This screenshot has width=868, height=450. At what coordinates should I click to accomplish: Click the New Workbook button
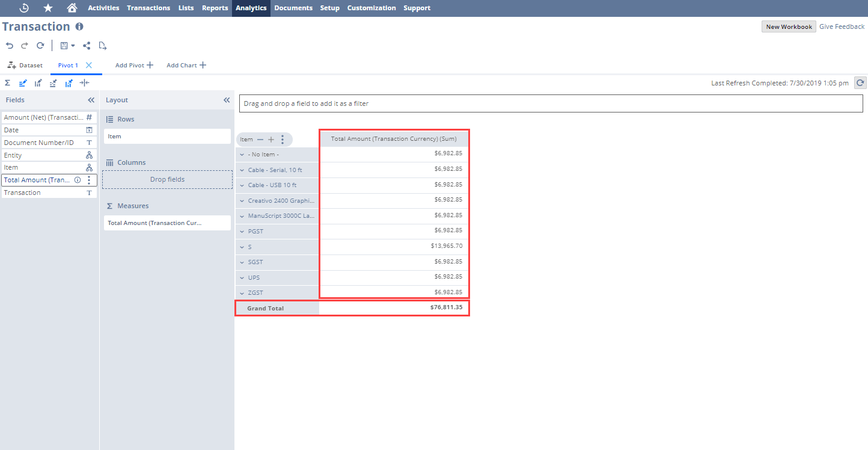click(x=789, y=26)
